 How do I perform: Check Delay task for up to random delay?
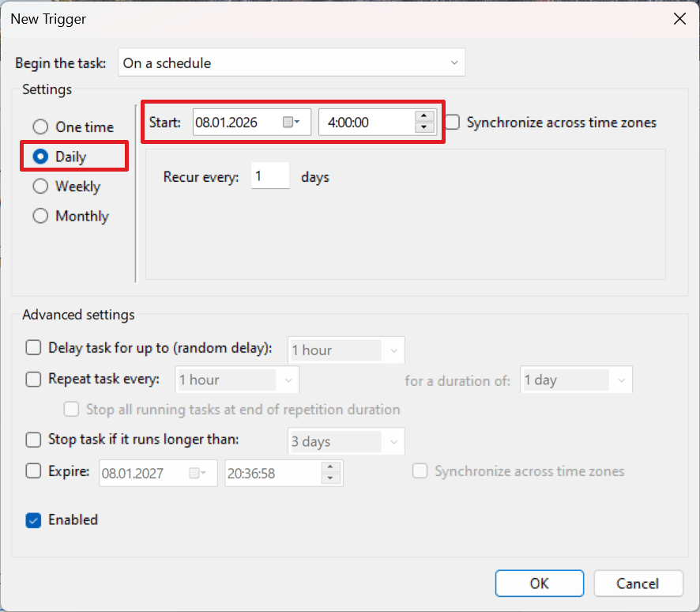(34, 347)
